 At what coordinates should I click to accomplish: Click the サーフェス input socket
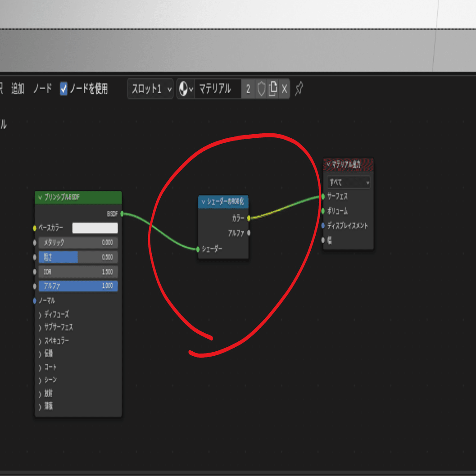[x=323, y=196]
